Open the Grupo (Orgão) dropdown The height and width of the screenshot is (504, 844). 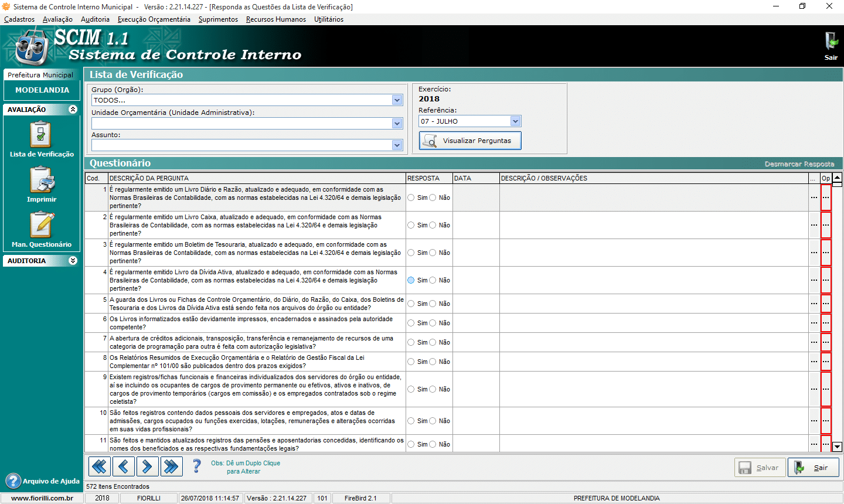pyautogui.click(x=397, y=100)
